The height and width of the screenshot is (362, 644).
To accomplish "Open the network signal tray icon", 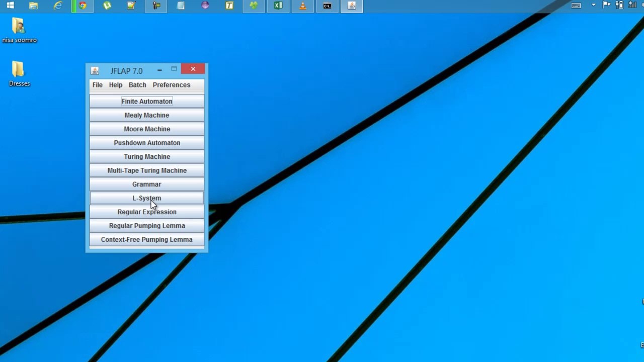I will pos(632,6).
